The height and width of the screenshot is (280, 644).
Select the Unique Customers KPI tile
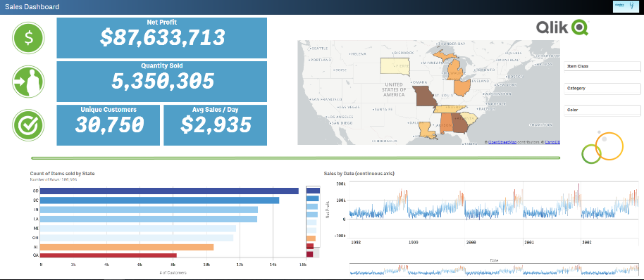click(x=109, y=125)
